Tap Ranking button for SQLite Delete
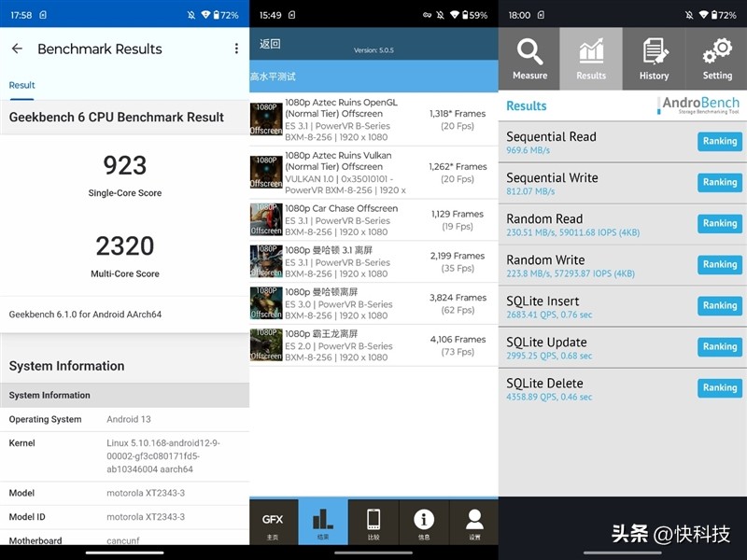The image size is (747, 560). 719,387
